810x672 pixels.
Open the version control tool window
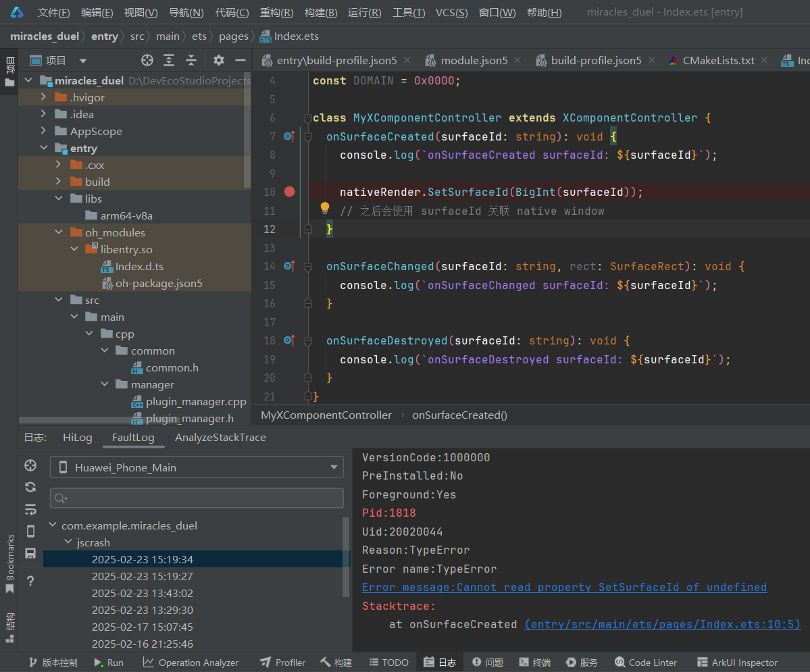pyautogui.click(x=53, y=663)
